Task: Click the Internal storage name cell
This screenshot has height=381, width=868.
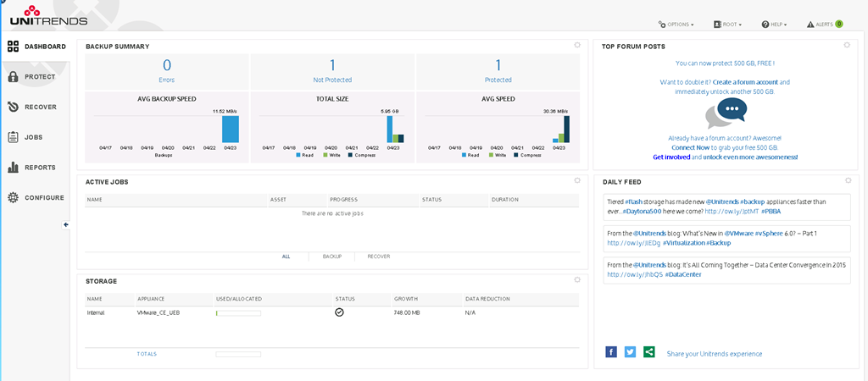Action: (96, 313)
